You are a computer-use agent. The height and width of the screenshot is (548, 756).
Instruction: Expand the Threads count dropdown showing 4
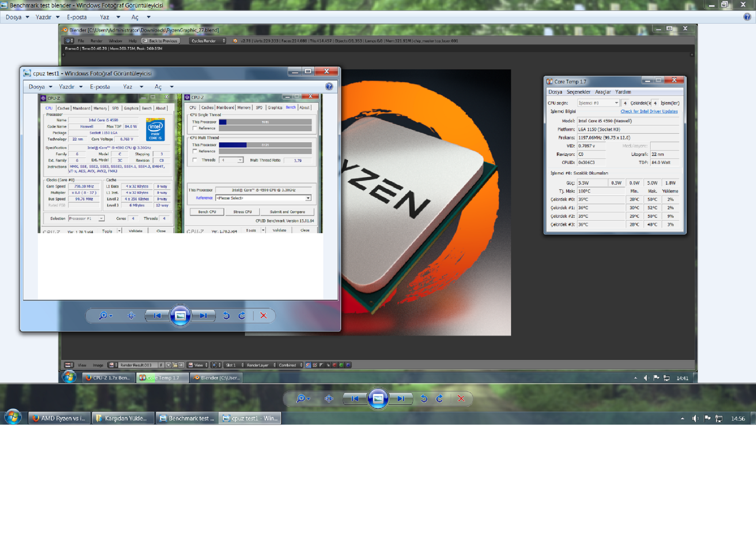coord(231,160)
